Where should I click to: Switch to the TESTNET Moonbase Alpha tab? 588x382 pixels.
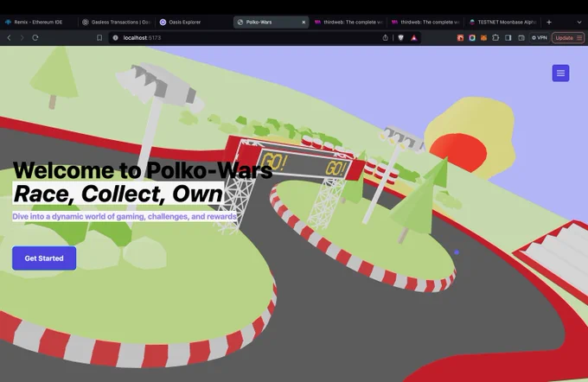(x=503, y=22)
